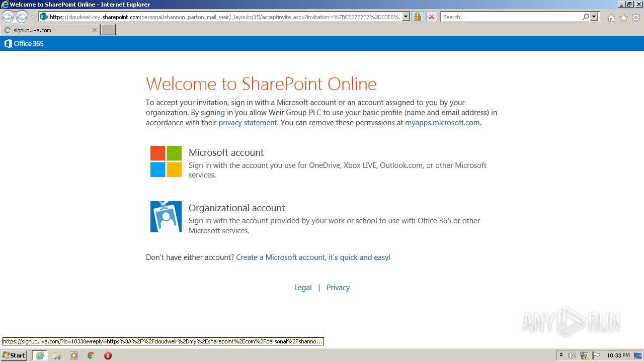This screenshot has width=644, height=362.
Task: Click Create a Microsoft account link
Action: (313, 257)
